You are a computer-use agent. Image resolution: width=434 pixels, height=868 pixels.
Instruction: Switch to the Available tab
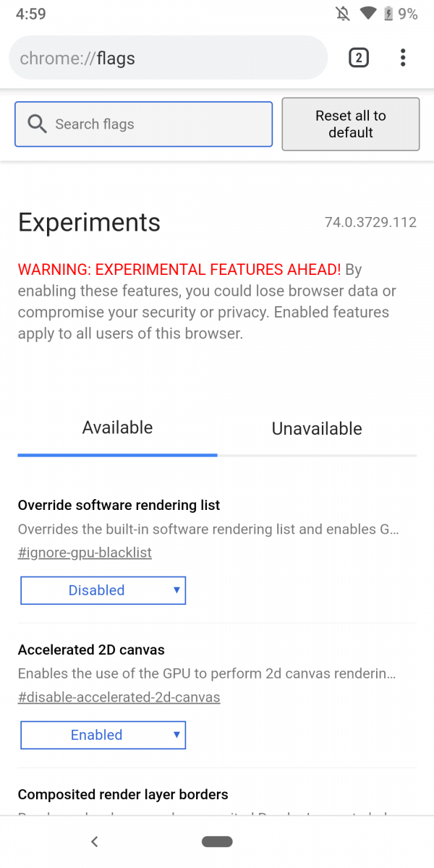pyautogui.click(x=117, y=427)
